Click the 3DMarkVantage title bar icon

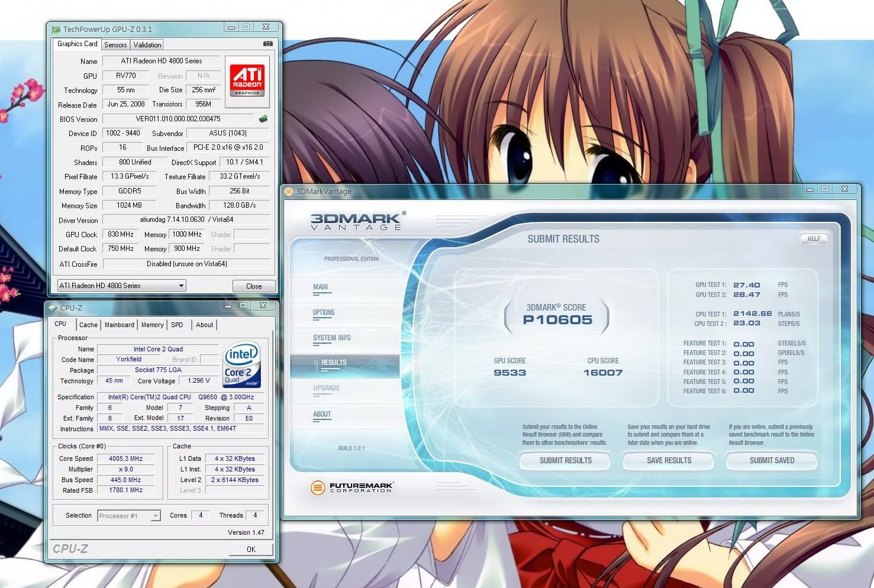coord(289,191)
